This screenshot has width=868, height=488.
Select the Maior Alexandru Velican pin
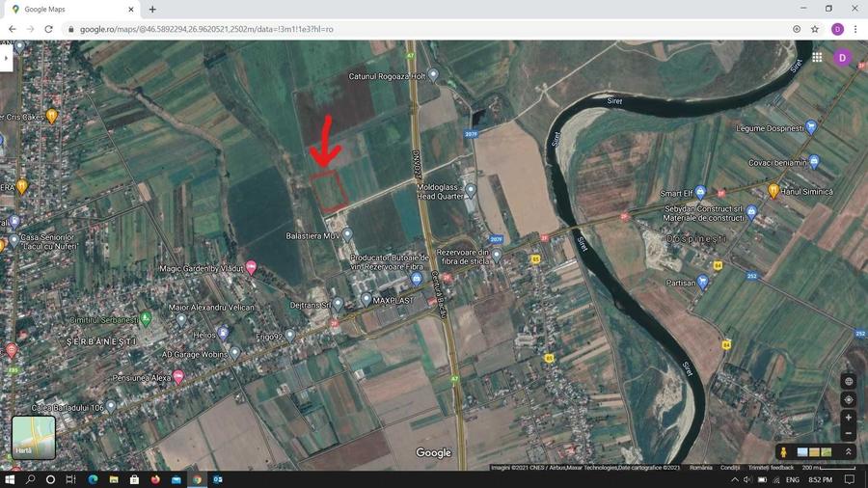click(181, 319)
